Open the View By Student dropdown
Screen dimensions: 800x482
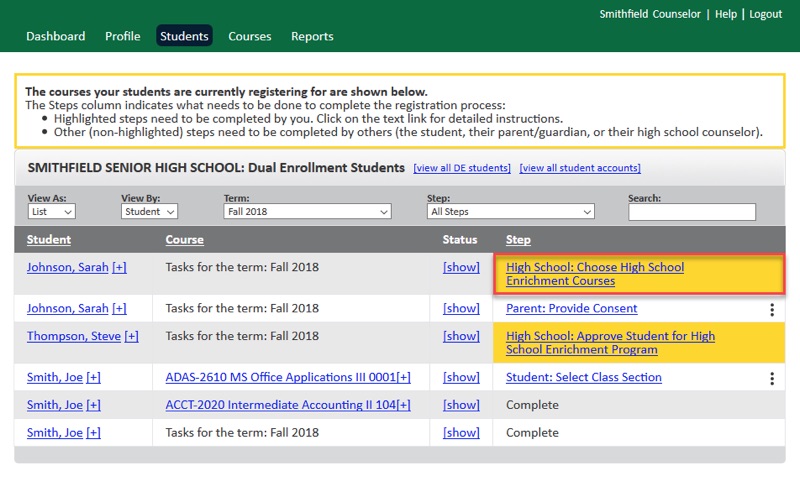tap(150, 212)
